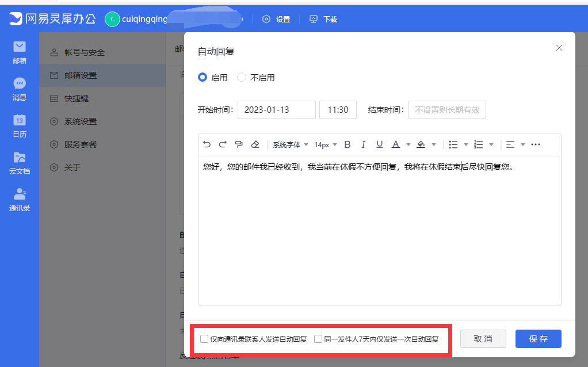The height and width of the screenshot is (367, 588).
Task: Apply the font color A button
Action: click(396, 144)
